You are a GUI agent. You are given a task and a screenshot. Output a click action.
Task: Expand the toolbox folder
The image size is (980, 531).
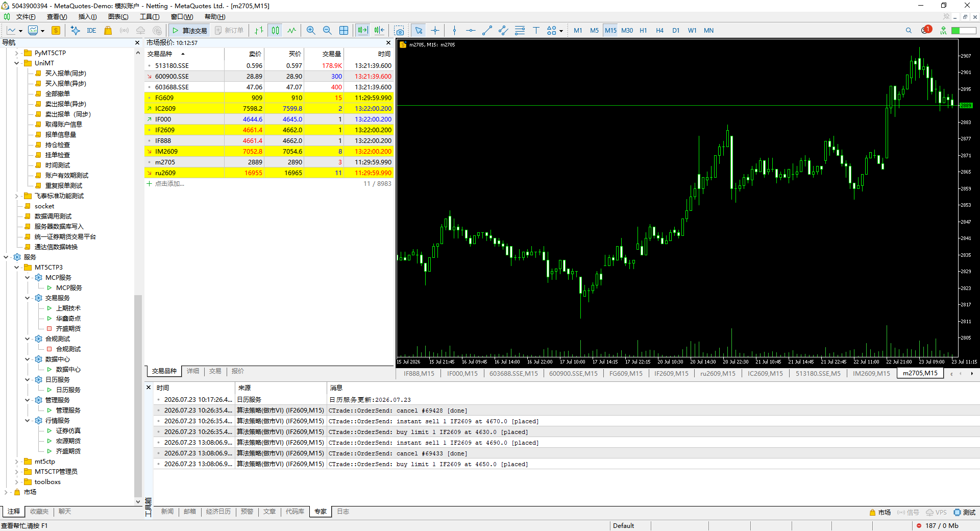16,482
